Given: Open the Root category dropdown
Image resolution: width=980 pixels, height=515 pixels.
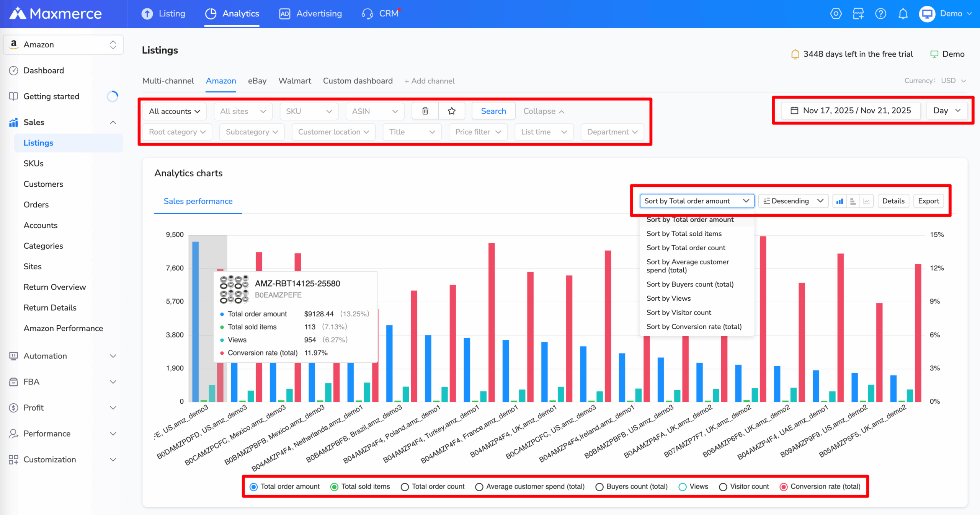Looking at the screenshot, I should click(x=177, y=132).
